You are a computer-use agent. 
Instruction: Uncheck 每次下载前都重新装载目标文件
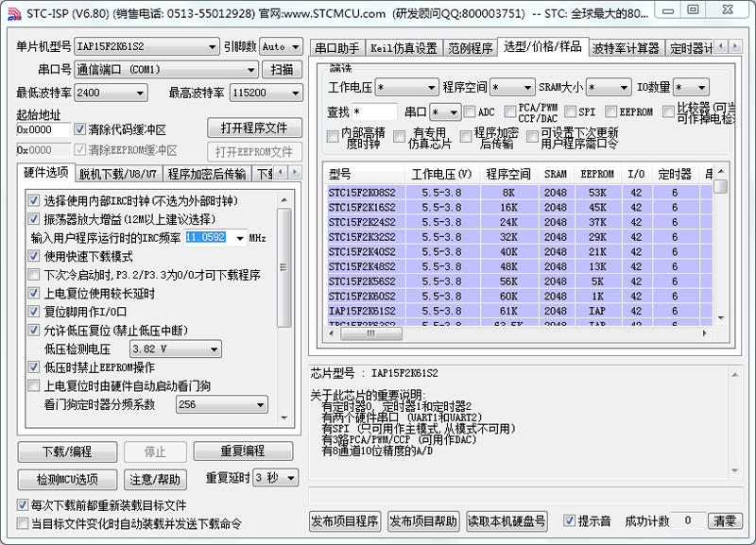tap(23, 505)
